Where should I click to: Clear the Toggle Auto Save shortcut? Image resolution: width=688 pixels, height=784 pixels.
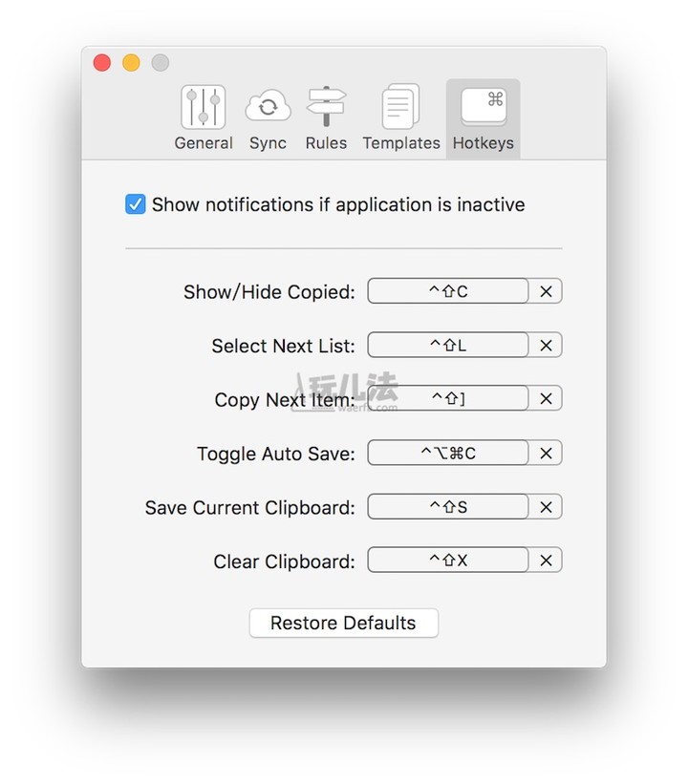click(x=546, y=454)
